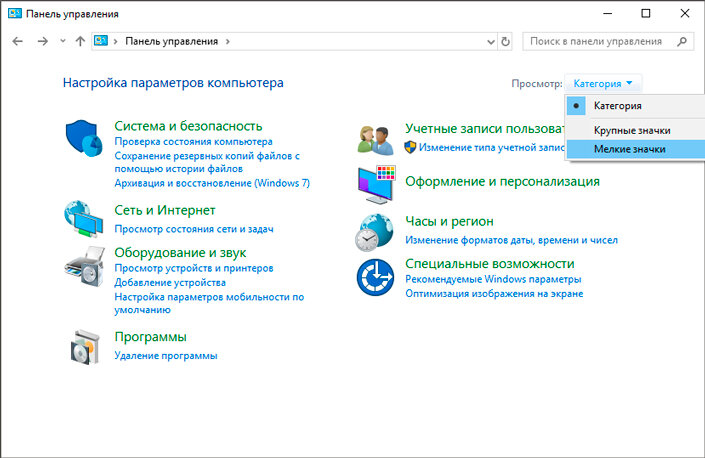Screen dimensions: 705x458
Task: Go forward with the right arrow
Action: click(43, 41)
